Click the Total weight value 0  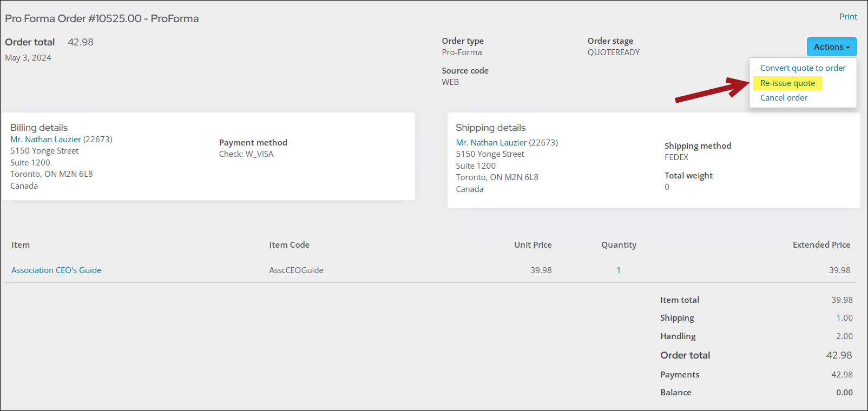(667, 187)
